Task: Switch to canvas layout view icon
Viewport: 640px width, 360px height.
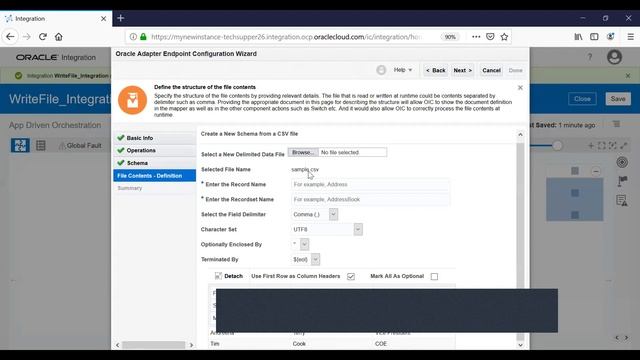Action: (20, 145)
